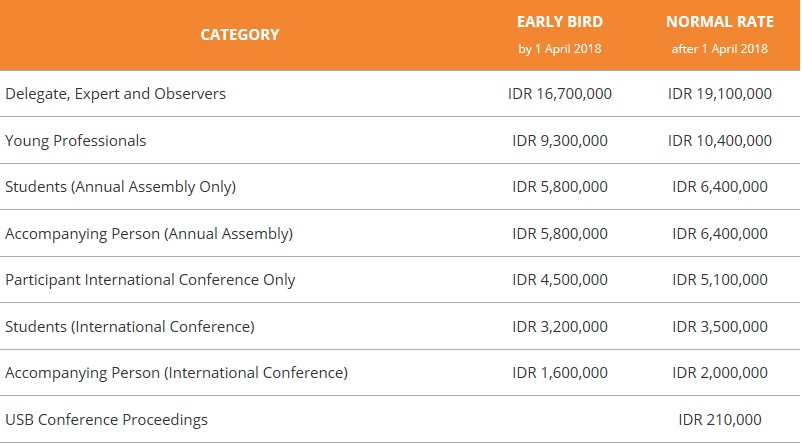Select the IDR 3,500,000 normal rate
Screen dimensions: 802x443
click(719, 326)
